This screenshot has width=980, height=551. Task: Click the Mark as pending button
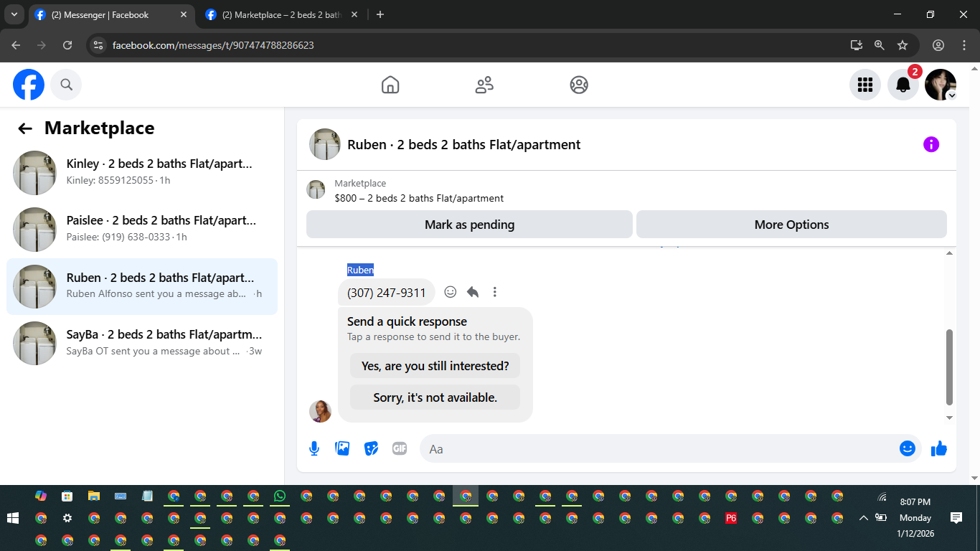point(469,225)
